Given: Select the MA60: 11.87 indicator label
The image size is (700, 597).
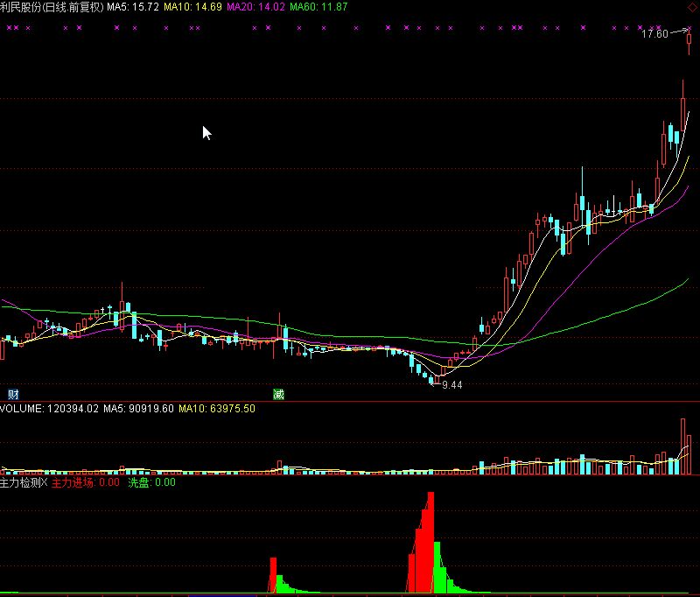Looking at the screenshot, I should pyautogui.click(x=318, y=7).
